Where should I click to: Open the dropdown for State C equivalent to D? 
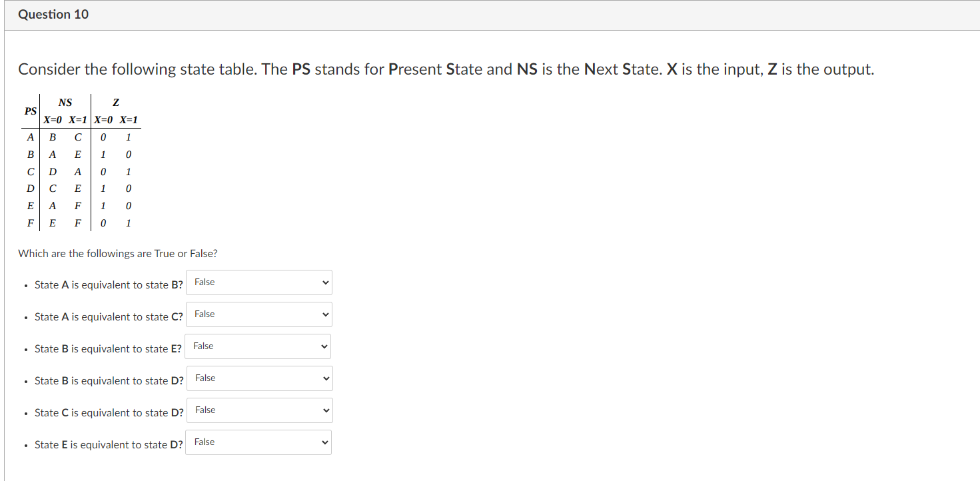coord(259,410)
